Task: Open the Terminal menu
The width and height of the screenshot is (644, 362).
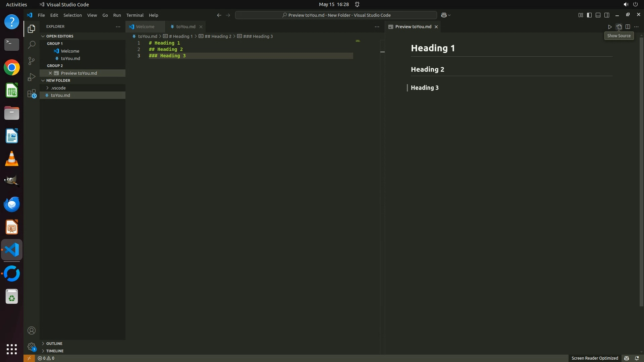Action: tap(135, 15)
